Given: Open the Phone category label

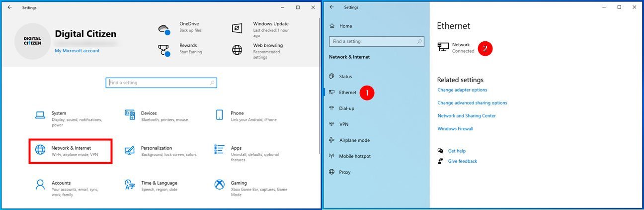Looking at the screenshot, I should point(237,113).
